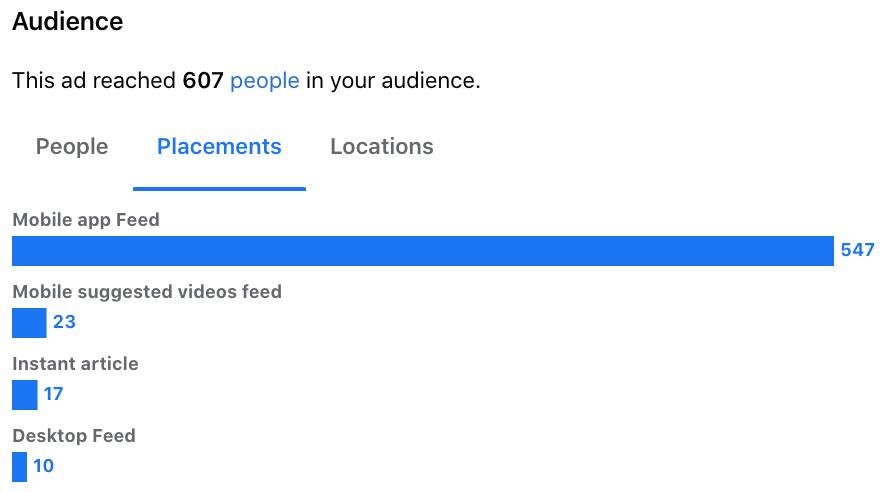Click the "Instant article" label
The height and width of the screenshot is (492, 892).
tap(75, 364)
